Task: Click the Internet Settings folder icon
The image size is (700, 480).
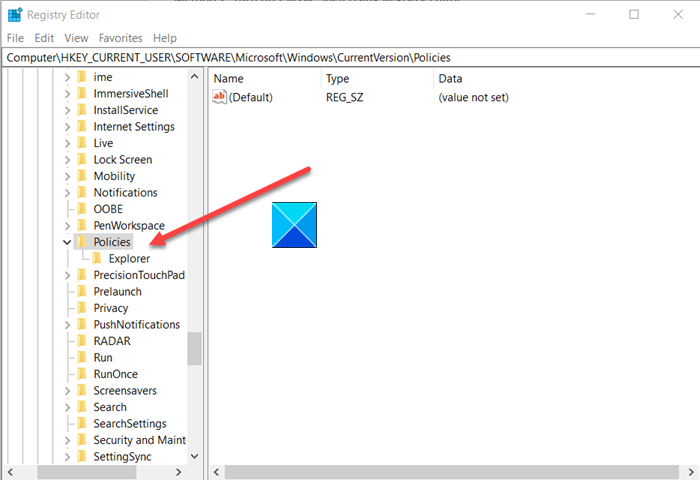Action: pyautogui.click(x=82, y=126)
